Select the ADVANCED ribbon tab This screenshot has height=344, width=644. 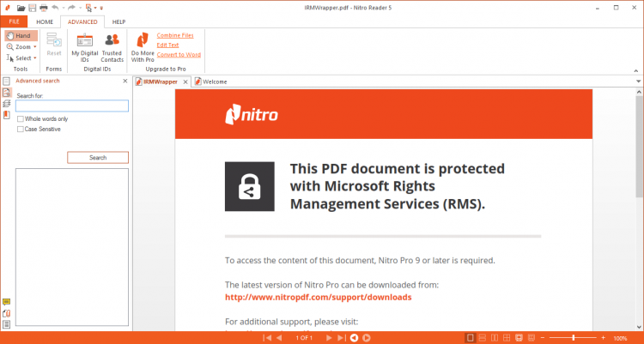tap(82, 21)
